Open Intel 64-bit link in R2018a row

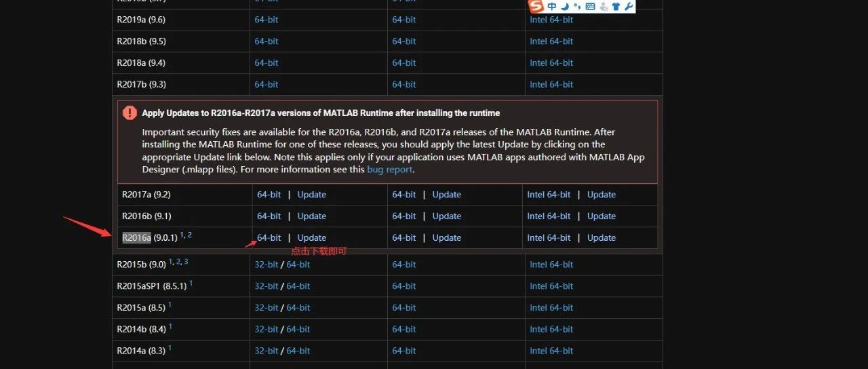tap(551, 63)
